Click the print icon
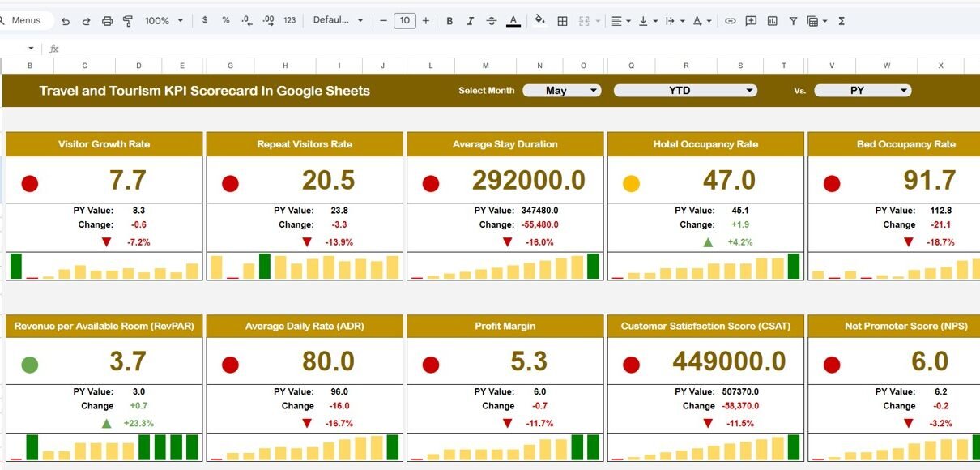This screenshot has width=980, height=470. point(107,21)
